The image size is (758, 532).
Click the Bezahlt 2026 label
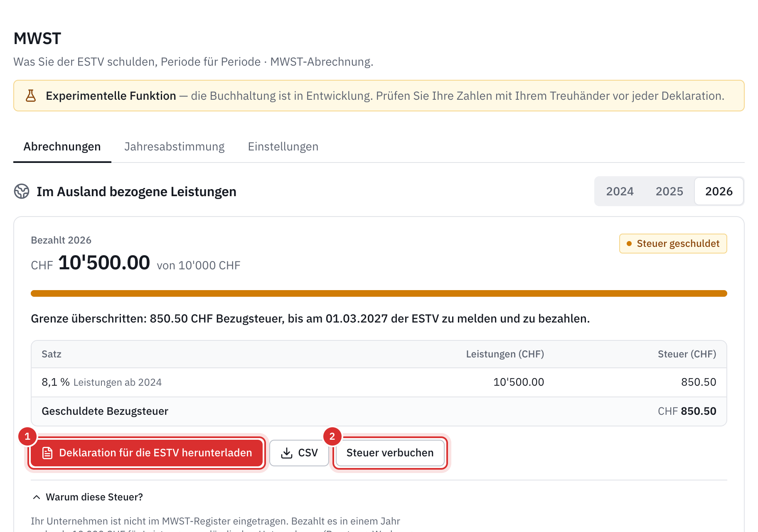61,240
